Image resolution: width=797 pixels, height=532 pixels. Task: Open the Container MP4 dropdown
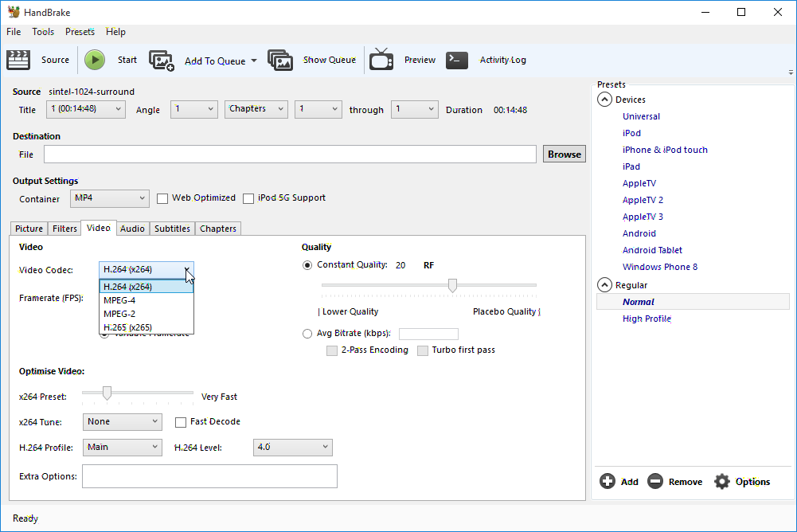(x=109, y=198)
